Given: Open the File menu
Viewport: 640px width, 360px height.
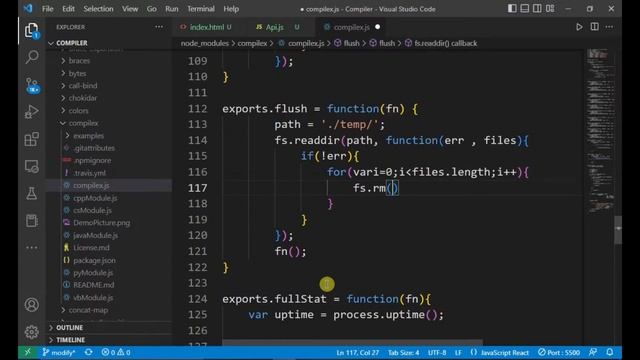Looking at the screenshot, I should click(x=48, y=9).
